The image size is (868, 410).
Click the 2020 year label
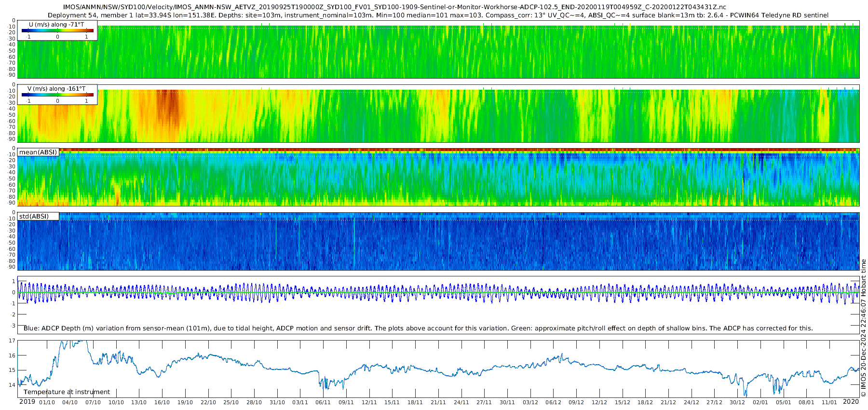pos(851,402)
